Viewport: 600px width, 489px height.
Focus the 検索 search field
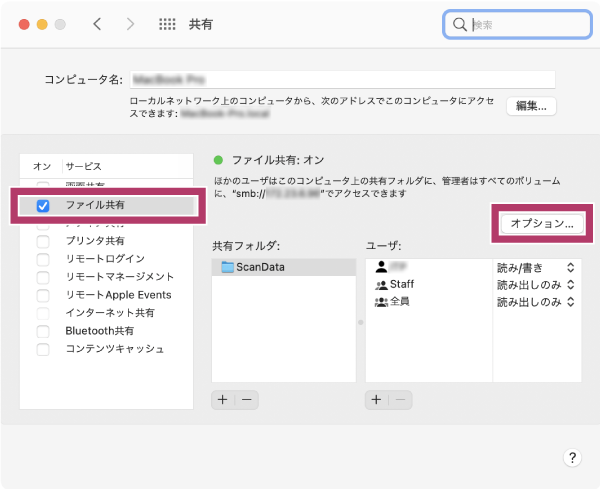tap(518, 24)
